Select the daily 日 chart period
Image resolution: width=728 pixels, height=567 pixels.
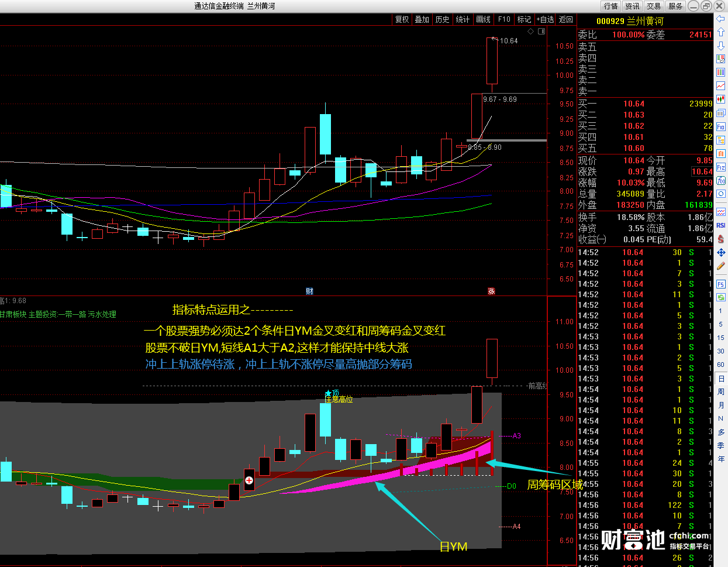721,379
